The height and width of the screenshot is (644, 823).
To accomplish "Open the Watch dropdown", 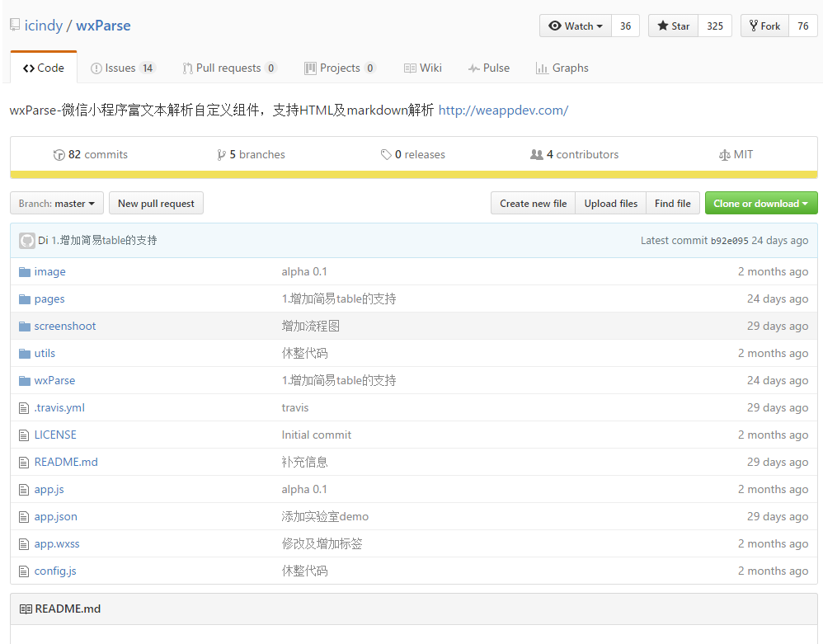I will [576, 26].
